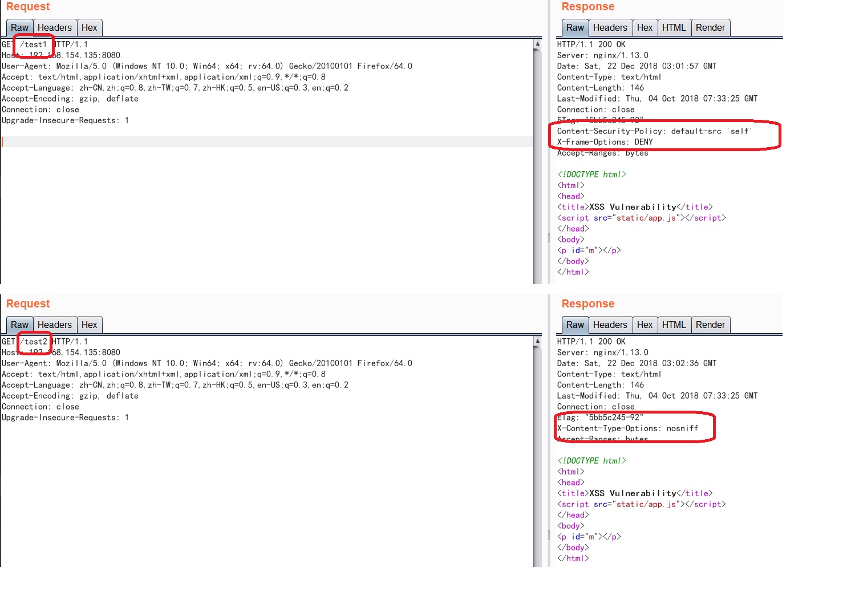The image size is (851, 616).
Task: Show Headers tab of the /test2 response
Action: pos(610,325)
